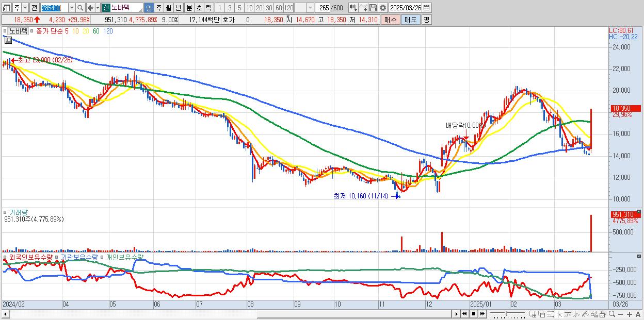Select the 년 yearly chart period
This screenshot has height=320, width=644.
click(178, 8)
